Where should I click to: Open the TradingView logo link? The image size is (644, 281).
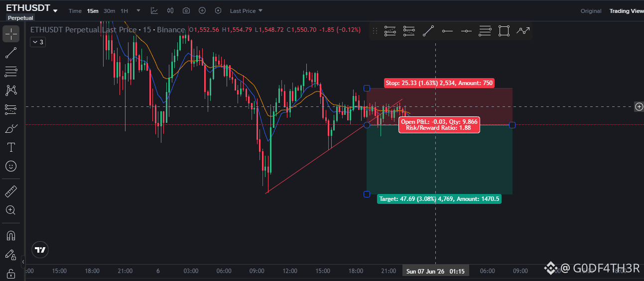point(40,250)
